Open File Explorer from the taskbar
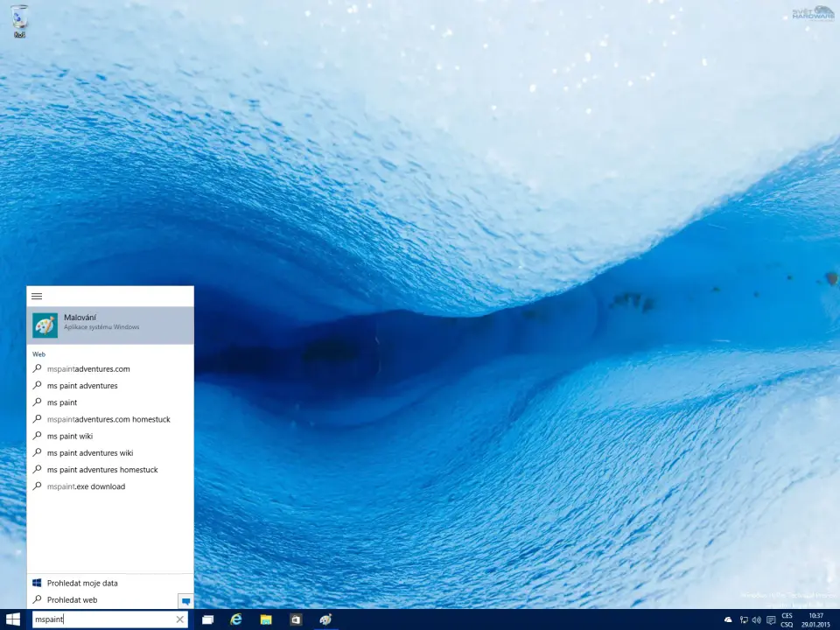Screen dimensions: 840x630 [x=266, y=619]
